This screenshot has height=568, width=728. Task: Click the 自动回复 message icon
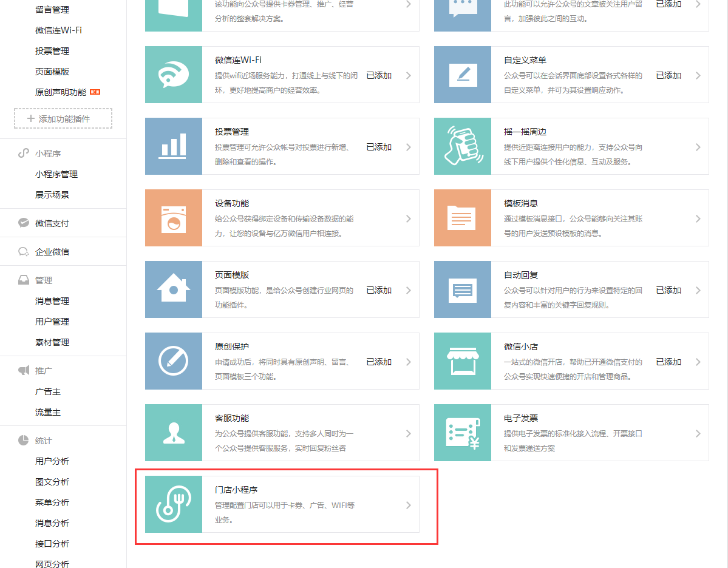(463, 289)
